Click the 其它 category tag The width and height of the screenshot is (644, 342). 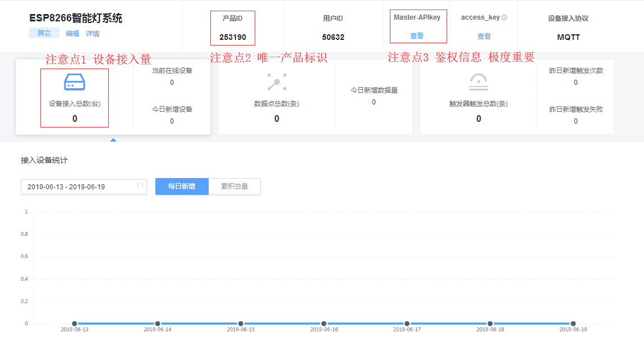(x=44, y=33)
